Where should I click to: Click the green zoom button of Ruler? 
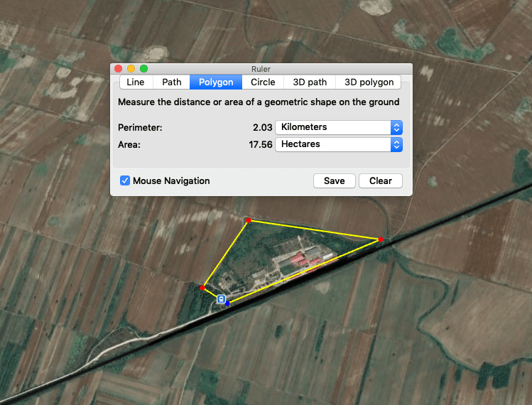143,68
